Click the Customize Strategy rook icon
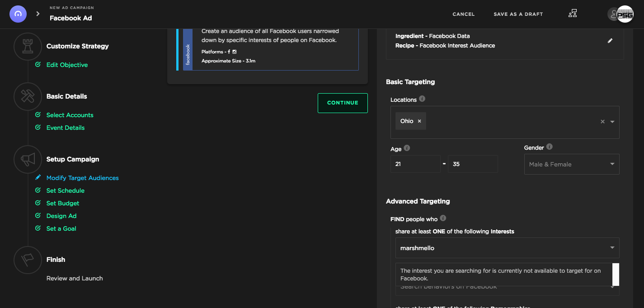This screenshot has width=644, height=308. pos(28,46)
